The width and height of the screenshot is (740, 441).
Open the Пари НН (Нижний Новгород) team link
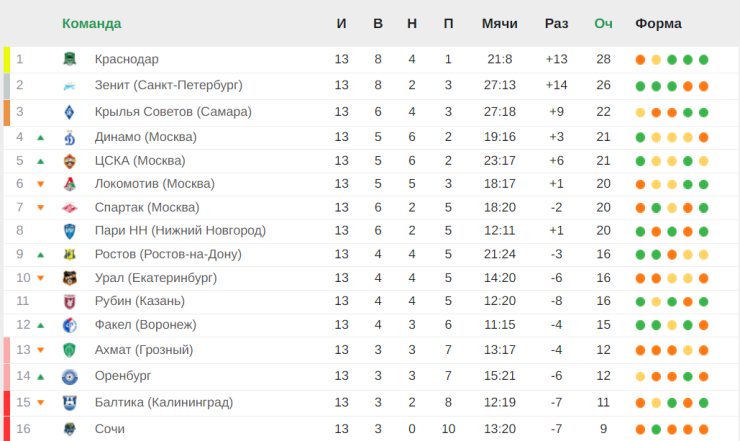click(180, 230)
